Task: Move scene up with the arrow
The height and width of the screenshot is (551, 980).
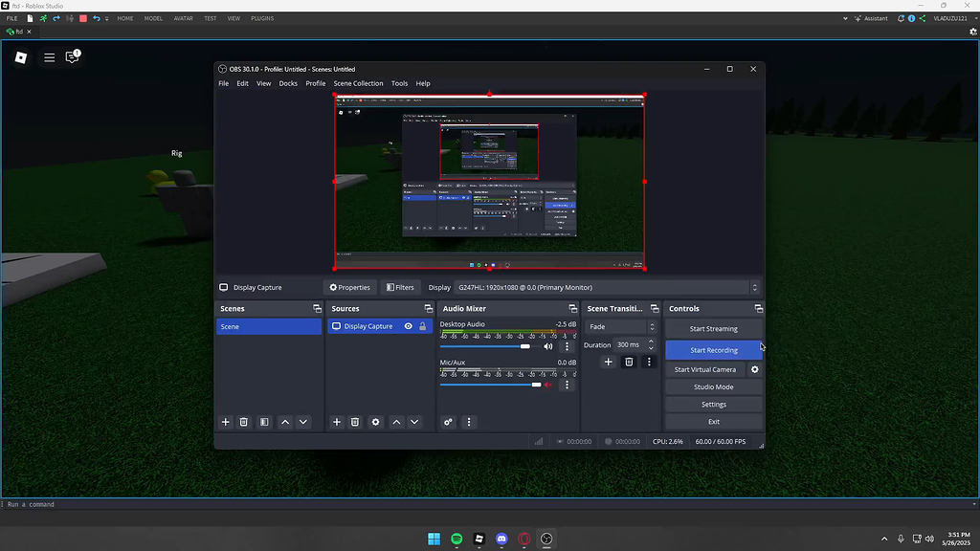Action: click(285, 422)
